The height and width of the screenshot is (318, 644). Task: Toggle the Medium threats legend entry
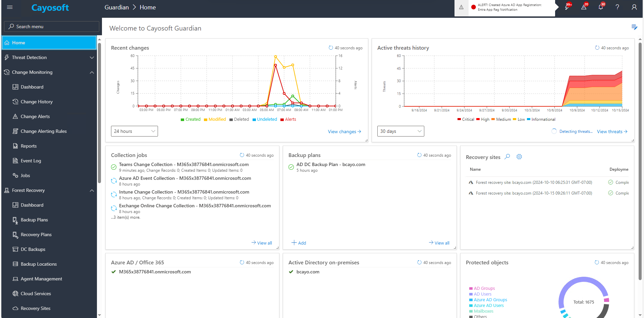pos(501,119)
